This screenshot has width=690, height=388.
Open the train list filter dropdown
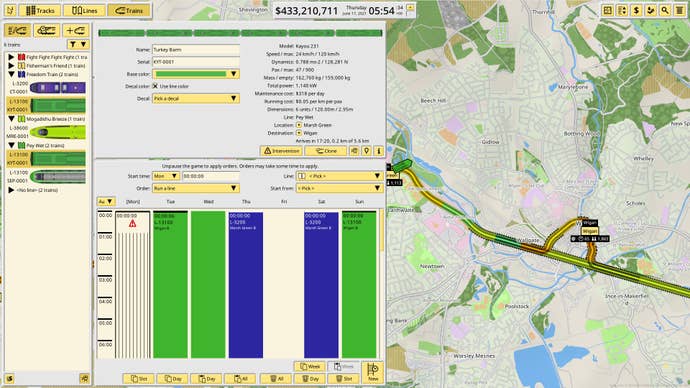78,44
